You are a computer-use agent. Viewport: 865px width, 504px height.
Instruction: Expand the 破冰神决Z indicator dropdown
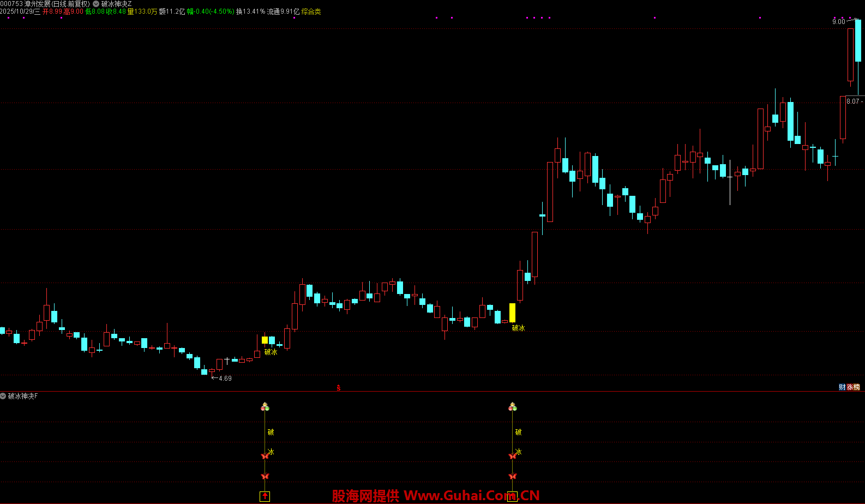click(96, 4)
